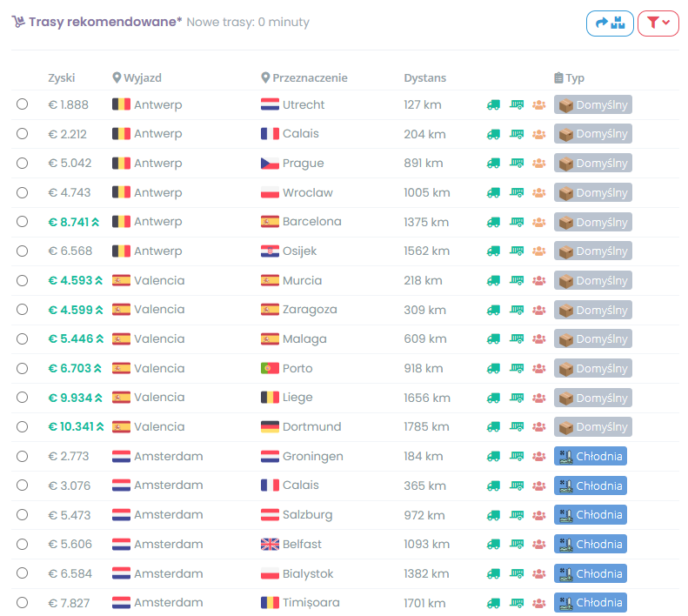
Task: Click the share routes to depot button
Action: (610, 23)
